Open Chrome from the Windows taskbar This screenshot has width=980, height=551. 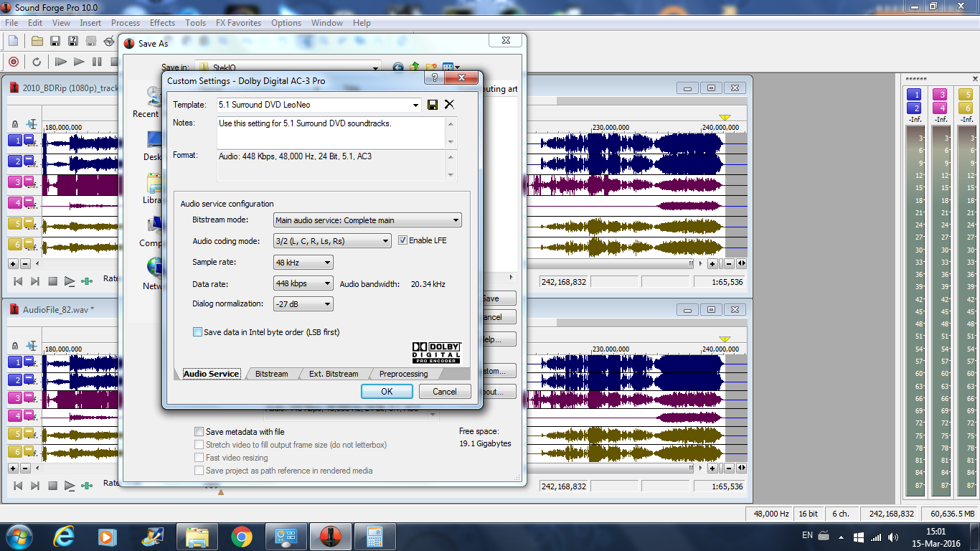coord(242,536)
